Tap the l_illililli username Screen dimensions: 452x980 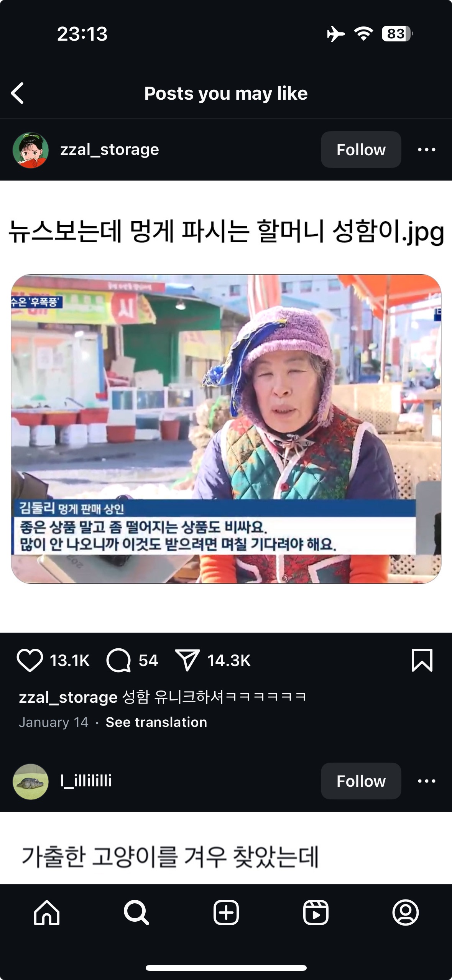[86, 781]
